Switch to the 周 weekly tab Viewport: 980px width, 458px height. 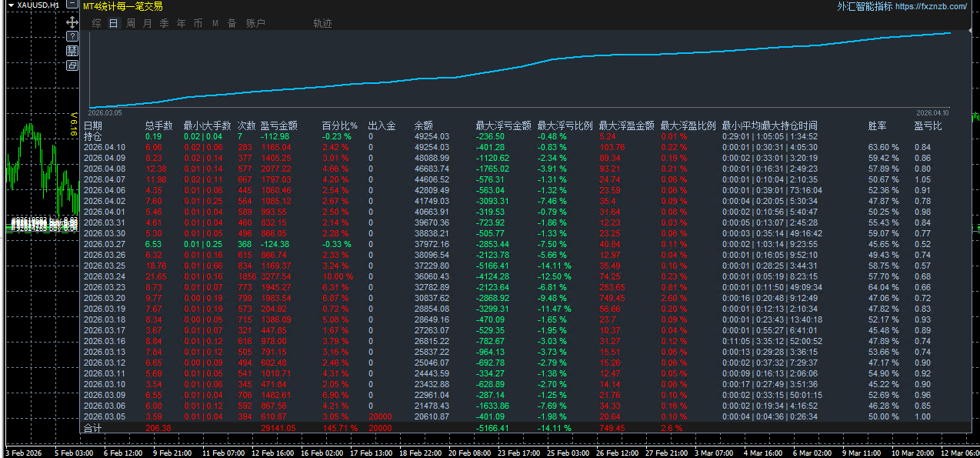point(131,24)
